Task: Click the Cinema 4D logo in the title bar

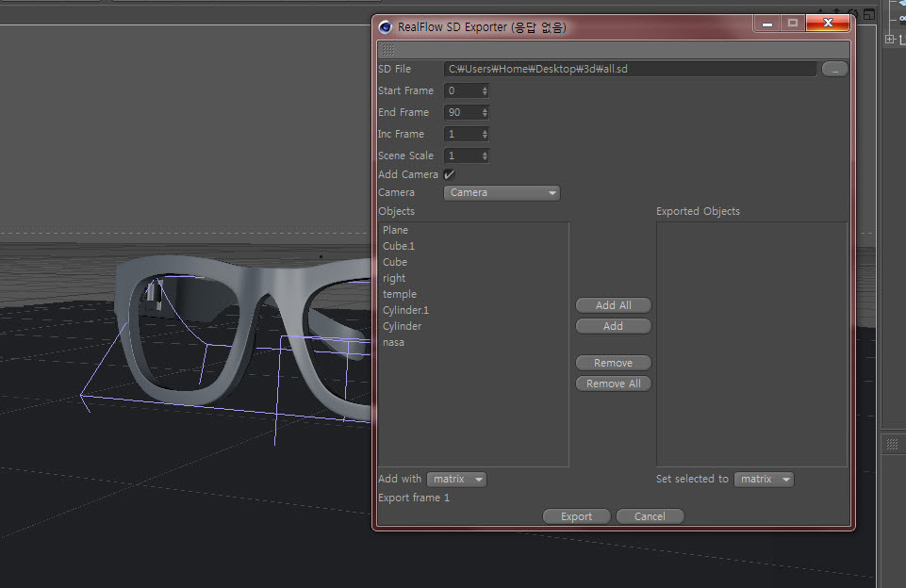Action: click(x=385, y=27)
